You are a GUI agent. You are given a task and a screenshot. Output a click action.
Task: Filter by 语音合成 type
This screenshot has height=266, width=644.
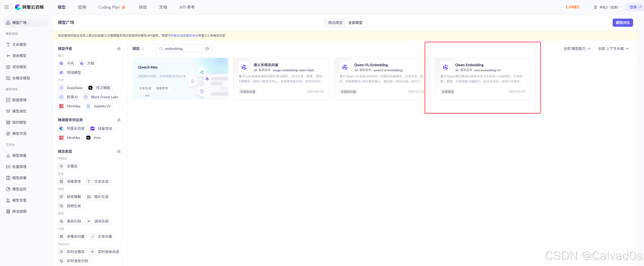point(98,221)
